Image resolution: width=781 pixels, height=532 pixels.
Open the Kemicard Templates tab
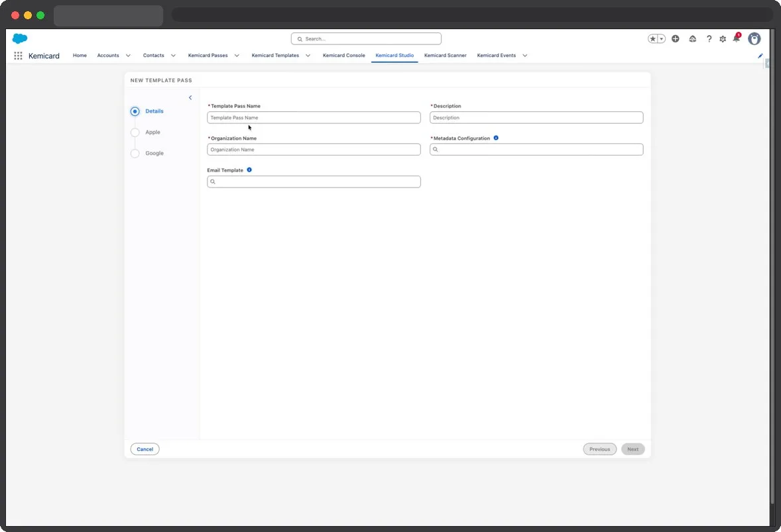[275, 55]
